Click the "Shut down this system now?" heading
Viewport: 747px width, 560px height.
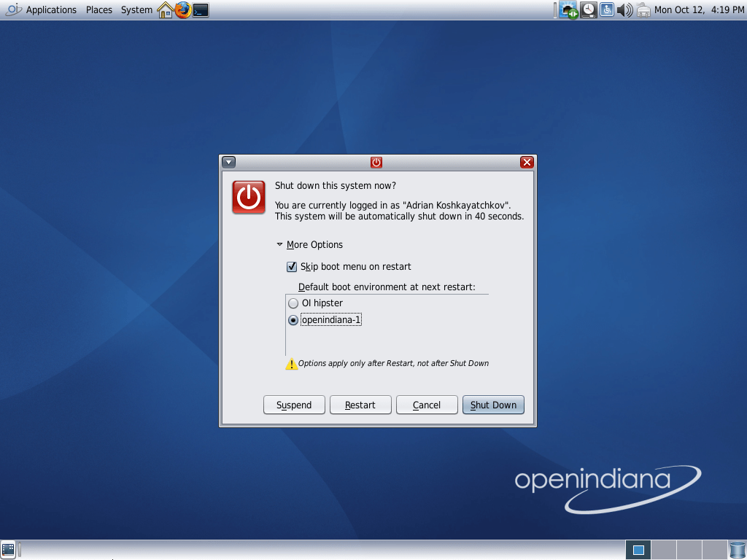pyautogui.click(x=336, y=186)
